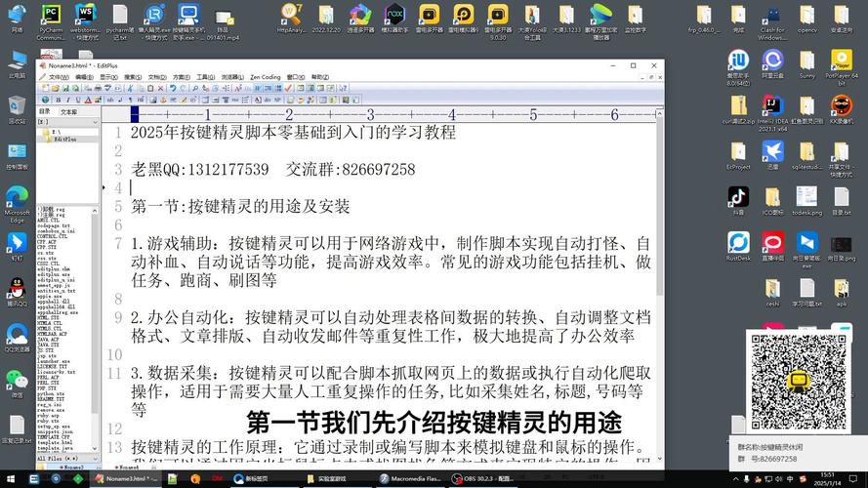Open the All Files filter dropdown
Viewport: 868px width, 488px height.
tap(67, 458)
